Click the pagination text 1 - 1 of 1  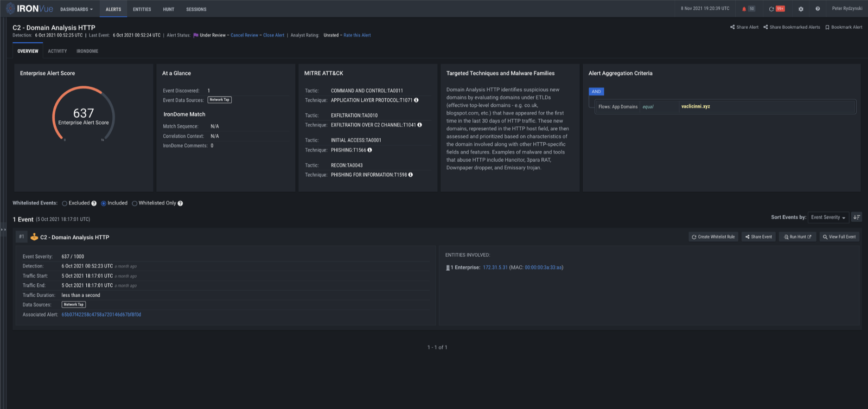437,347
